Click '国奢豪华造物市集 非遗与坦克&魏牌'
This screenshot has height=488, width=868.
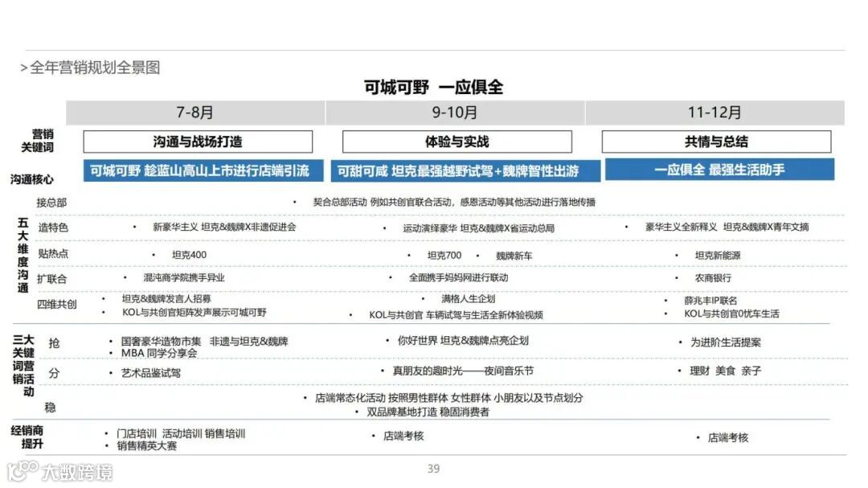coord(204,341)
